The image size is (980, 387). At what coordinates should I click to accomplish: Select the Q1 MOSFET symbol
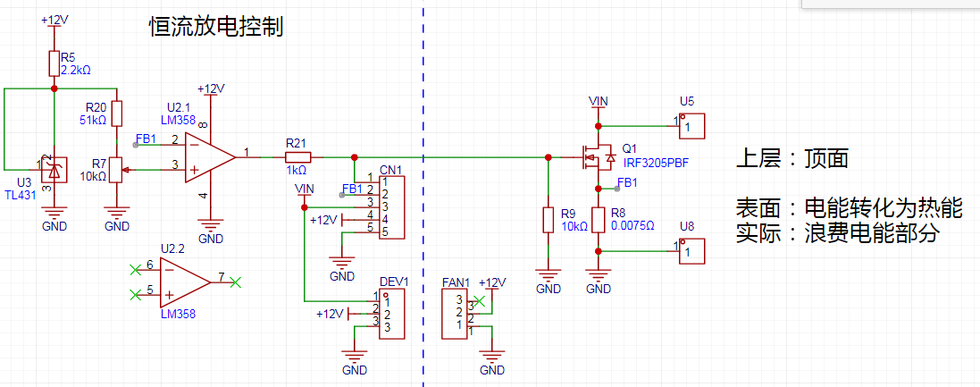click(597, 157)
